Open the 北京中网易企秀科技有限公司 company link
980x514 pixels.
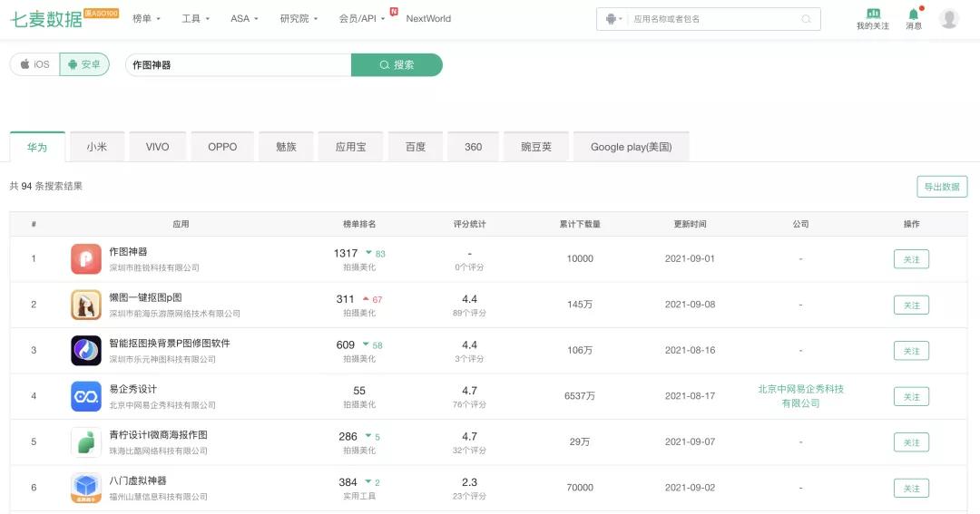[800, 396]
